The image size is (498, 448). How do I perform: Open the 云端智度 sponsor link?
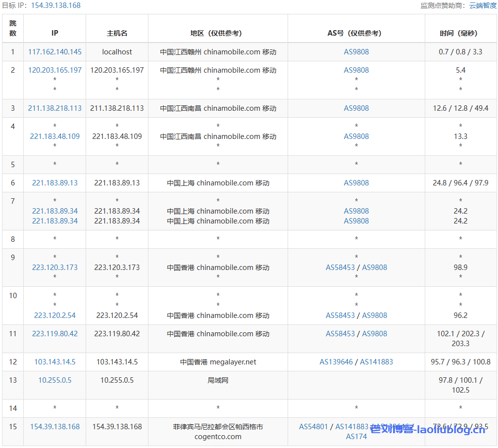pyautogui.click(x=482, y=5)
